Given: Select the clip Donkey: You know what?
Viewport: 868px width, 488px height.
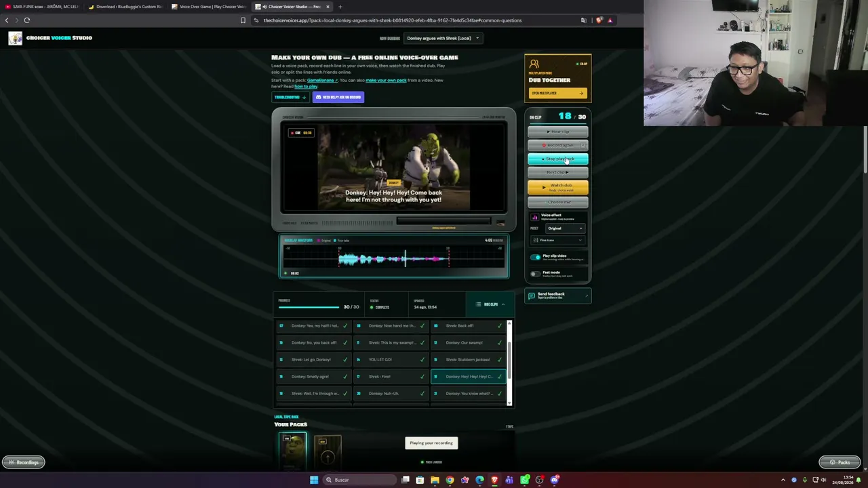Looking at the screenshot, I should [x=469, y=394].
